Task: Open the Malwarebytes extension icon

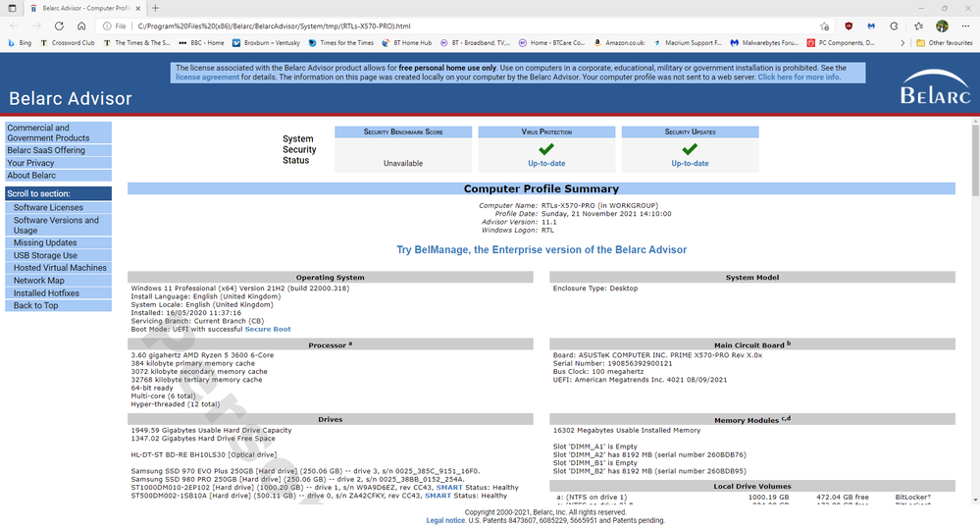Action: tap(872, 26)
